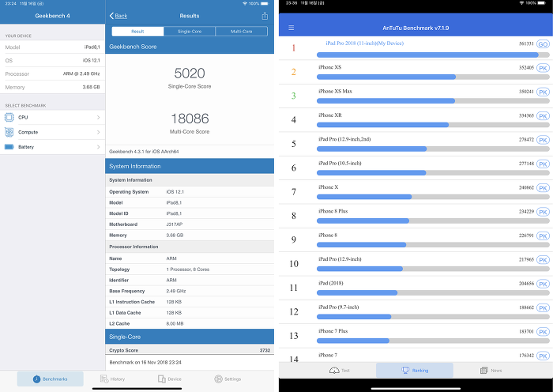Switch to the Single-Core tab
The width and height of the screenshot is (553, 392).
[190, 32]
